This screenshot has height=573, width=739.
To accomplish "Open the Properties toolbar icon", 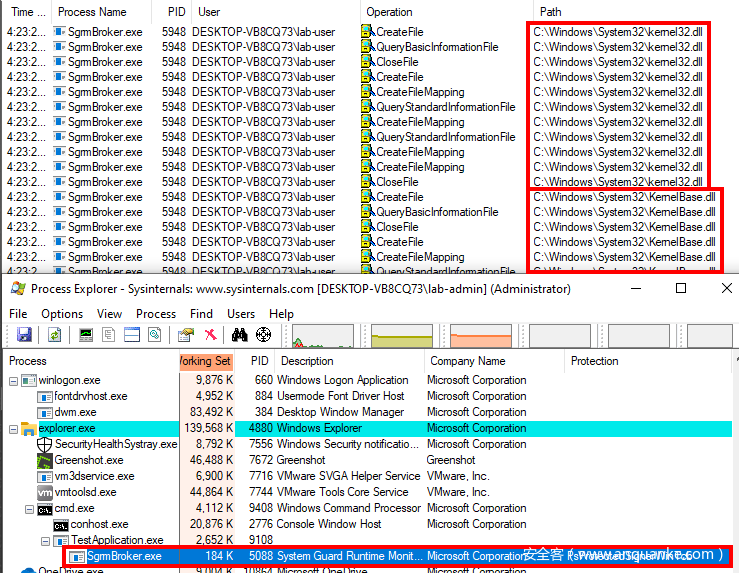I will (x=186, y=335).
